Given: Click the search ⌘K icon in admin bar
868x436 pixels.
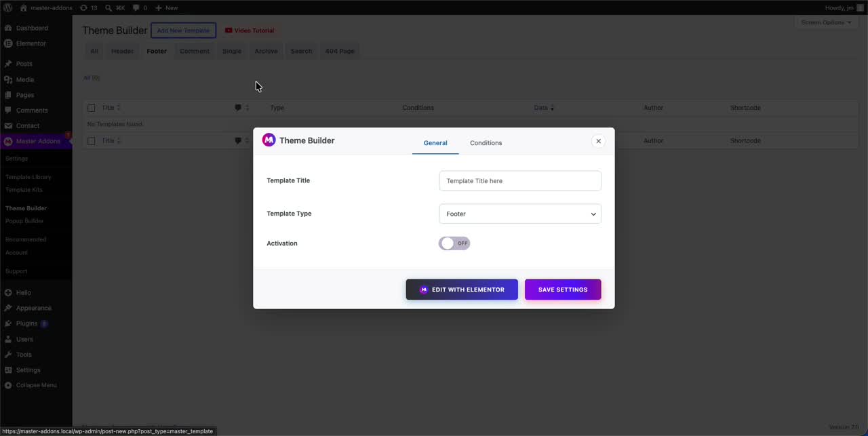Looking at the screenshot, I should [x=108, y=7].
